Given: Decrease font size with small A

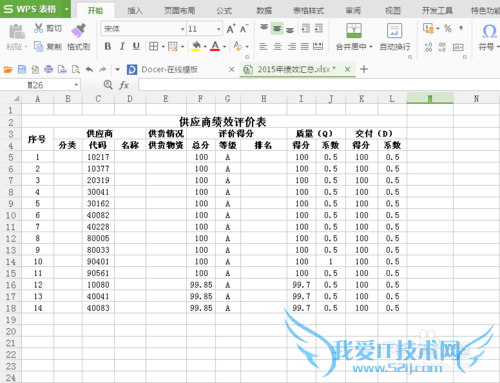Looking at the screenshot, I should (x=244, y=29).
